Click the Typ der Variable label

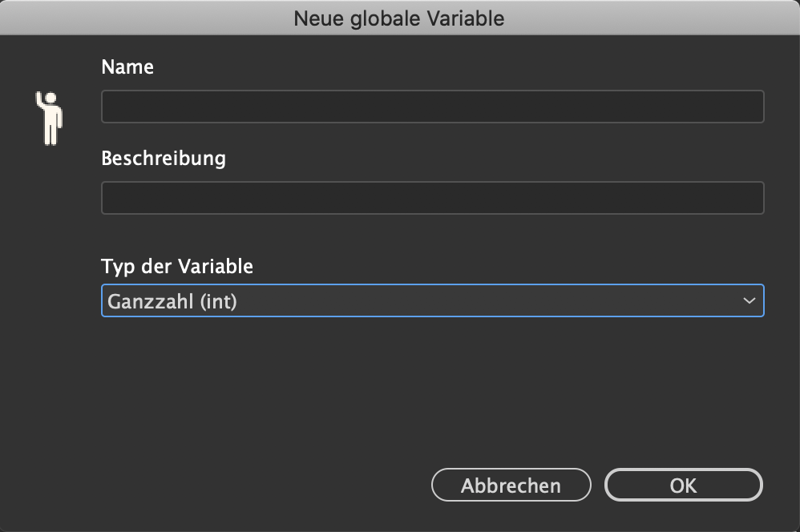177,266
